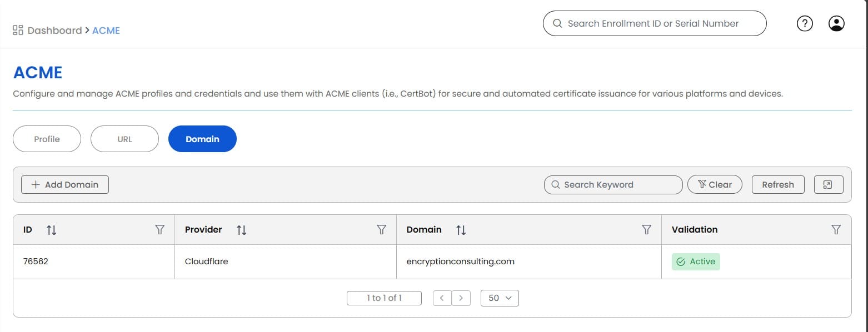Click the help question mark icon
The width and height of the screenshot is (868, 332).
(x=805, y=23)
